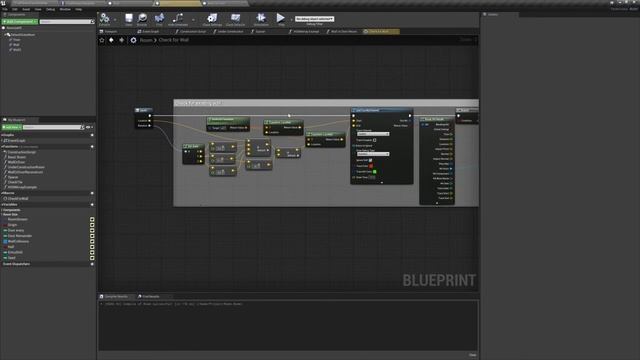Screen dimensions: 640x360
Task: Switch to the Find Results tab
Action: (x=151, y=296)
